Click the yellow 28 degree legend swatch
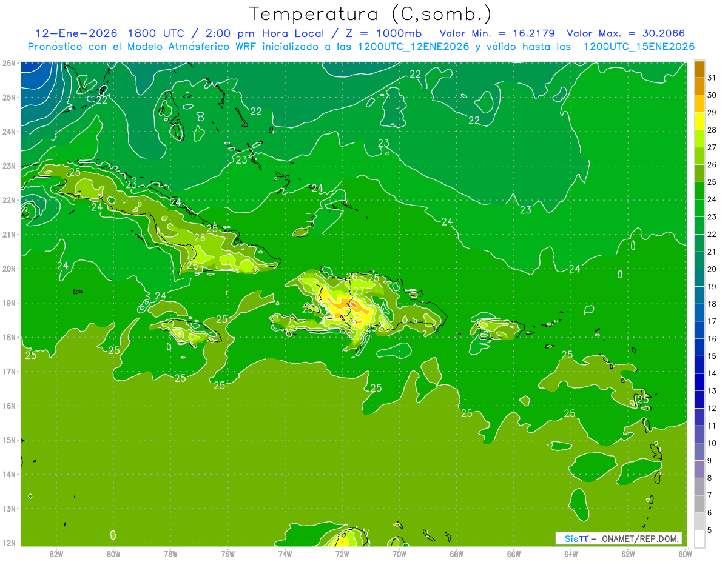The height and width of the screenshot is (562, 728). [x=699, y=122]
